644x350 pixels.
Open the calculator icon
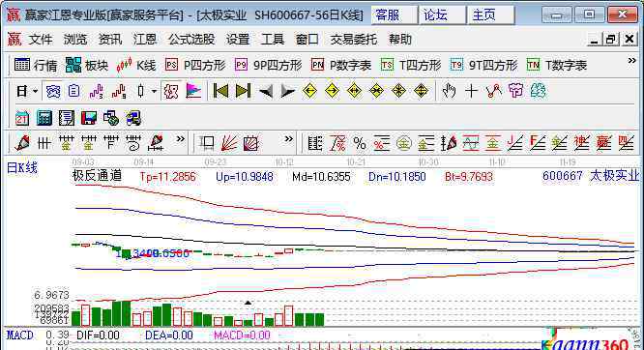pos(44,118)
